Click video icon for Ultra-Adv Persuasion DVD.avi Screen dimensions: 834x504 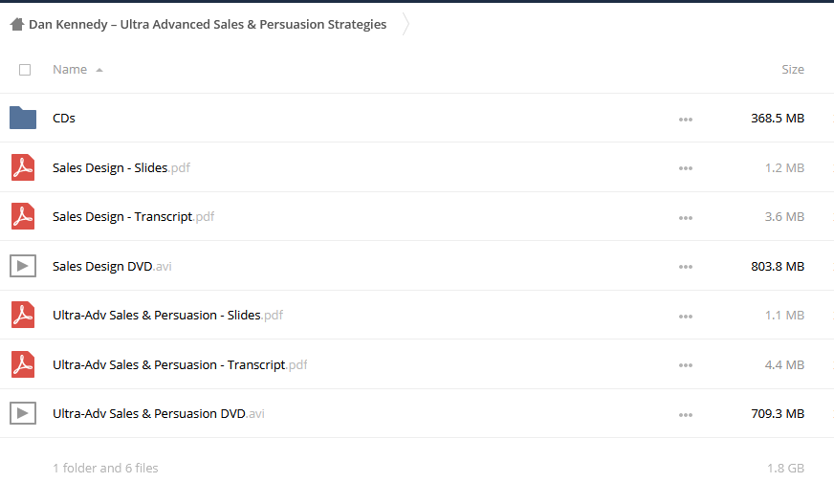[23, 413]
